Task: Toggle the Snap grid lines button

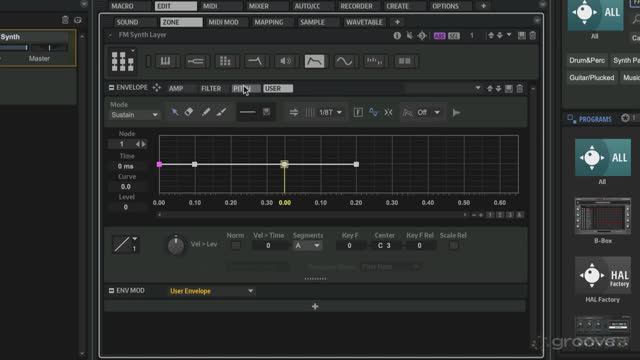Action: (x=310, y=112)
